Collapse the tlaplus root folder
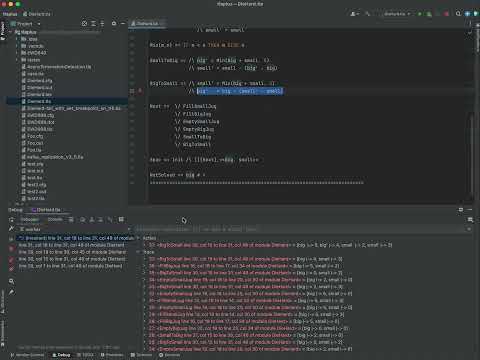 [x=11, y=32]
